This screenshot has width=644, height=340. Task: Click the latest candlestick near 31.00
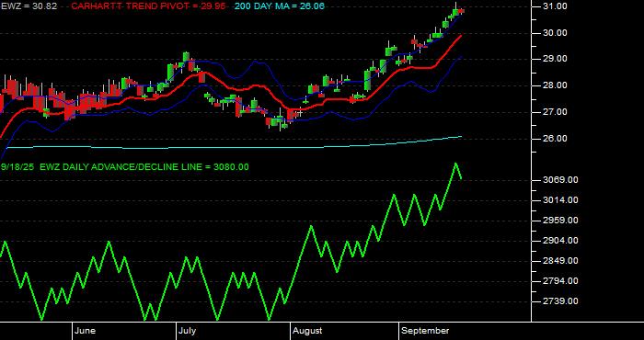pos(462,11)
